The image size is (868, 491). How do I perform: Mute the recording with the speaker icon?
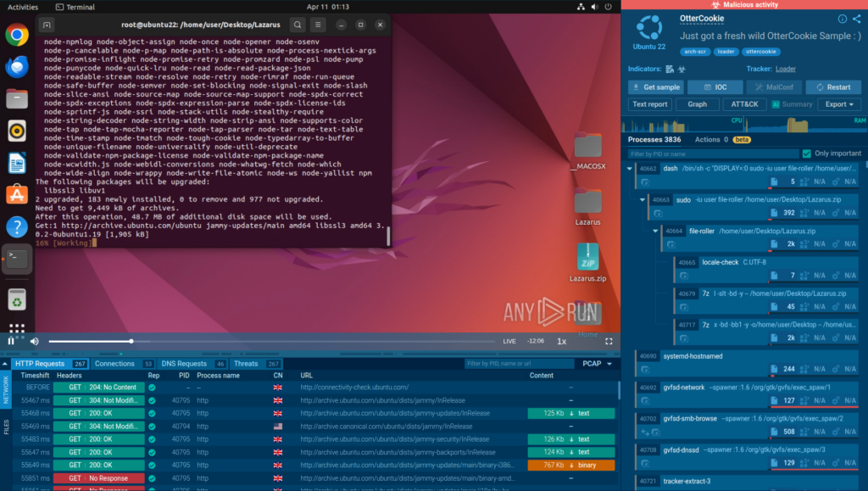pyautogui.click(x=35, y=341)
